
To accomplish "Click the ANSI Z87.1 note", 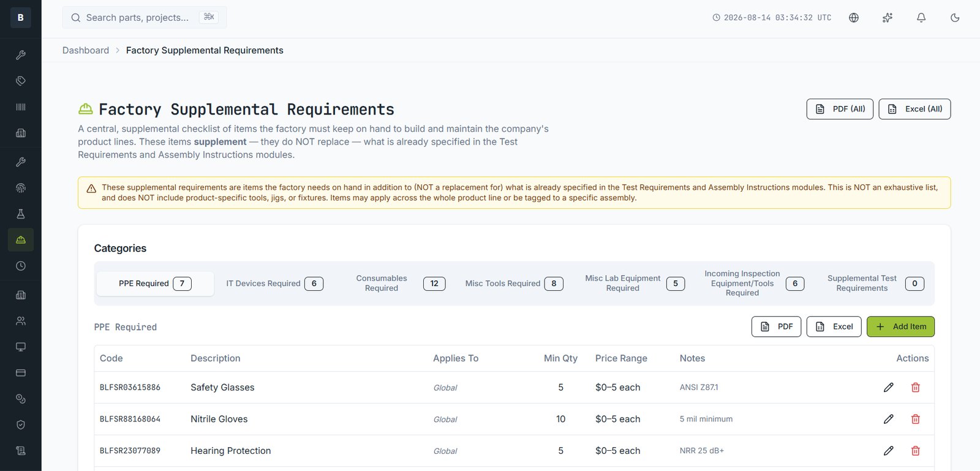I will click(699, 387).
